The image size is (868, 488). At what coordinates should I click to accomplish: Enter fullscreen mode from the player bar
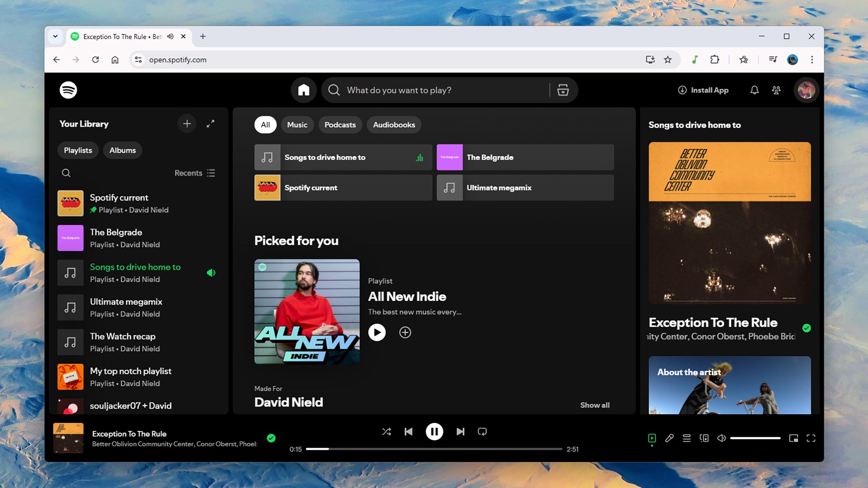[x=810, y=438]
